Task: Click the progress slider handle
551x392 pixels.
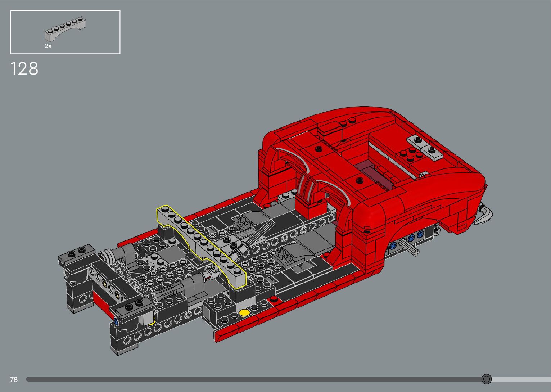Action: tap(486, 379)
